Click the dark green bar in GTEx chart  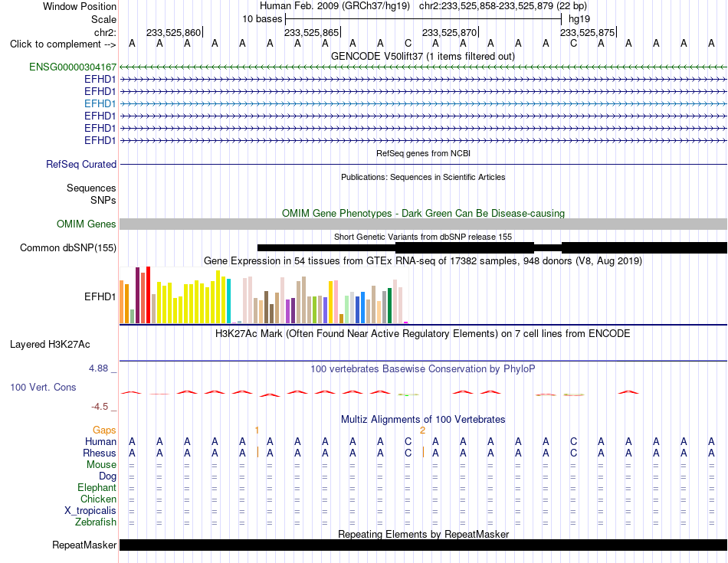coord(389,306)
